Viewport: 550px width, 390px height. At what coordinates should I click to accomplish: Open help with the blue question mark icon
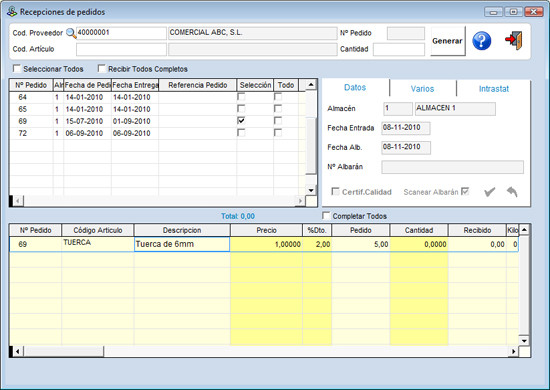pos(482,41)
